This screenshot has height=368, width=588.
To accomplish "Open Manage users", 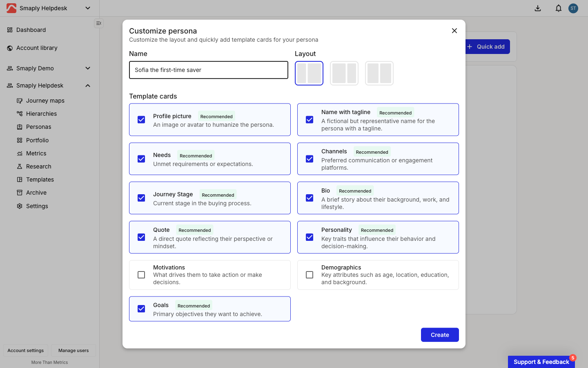I will click(73, 350).
